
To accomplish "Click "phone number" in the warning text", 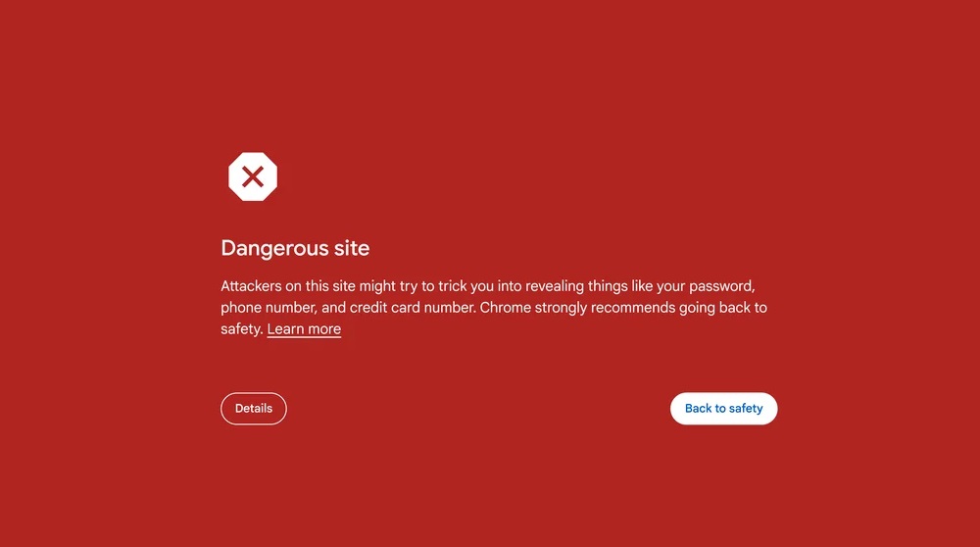I will click(269, 308).
